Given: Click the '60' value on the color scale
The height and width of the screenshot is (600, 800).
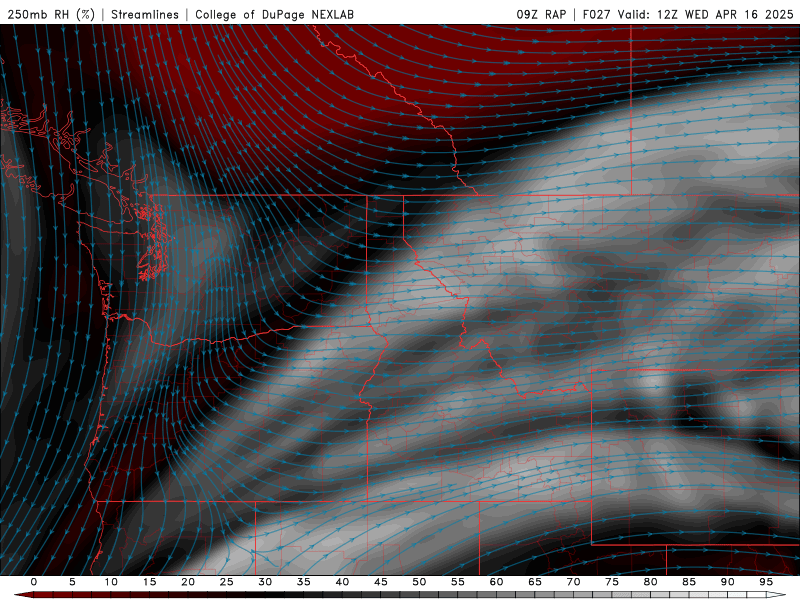Looking at the screenshot, I should (x=496, y=582).
